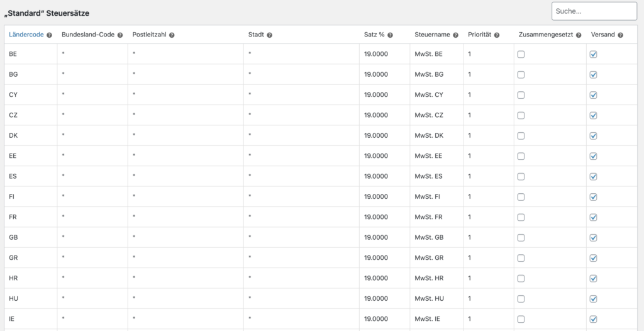Click the help icon next to Stadt
The height and width of the screenshot is (331, 644).
tap(269, 35)
